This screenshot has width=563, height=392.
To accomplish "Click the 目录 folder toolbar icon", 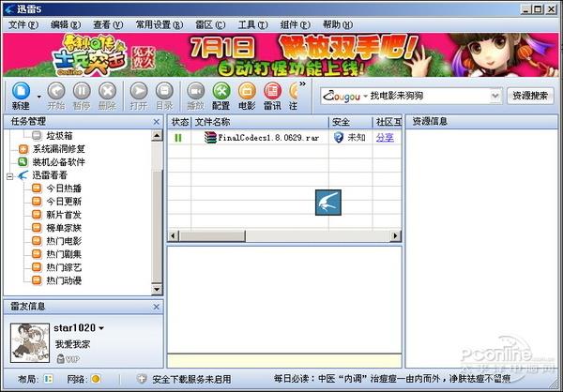I will coord(164,96).
